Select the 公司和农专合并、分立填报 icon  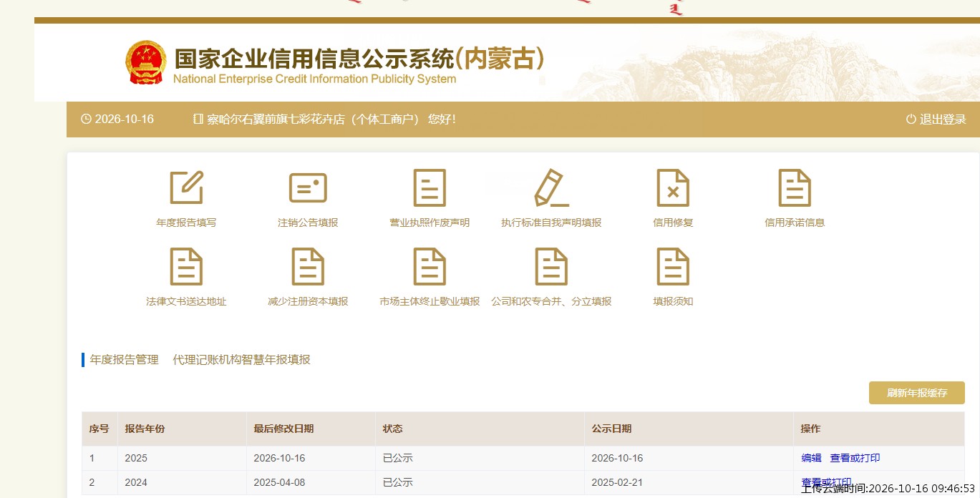pyautogui.click(x=551, y=266)
